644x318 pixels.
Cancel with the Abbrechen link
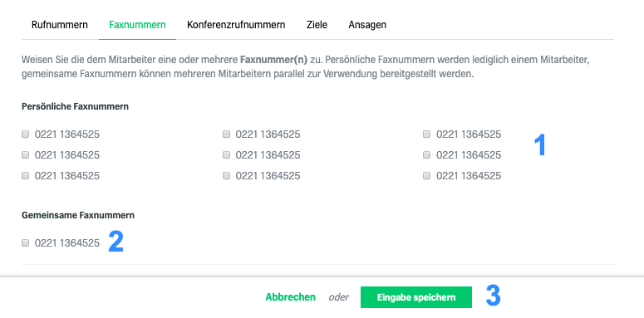coord(290,297)
